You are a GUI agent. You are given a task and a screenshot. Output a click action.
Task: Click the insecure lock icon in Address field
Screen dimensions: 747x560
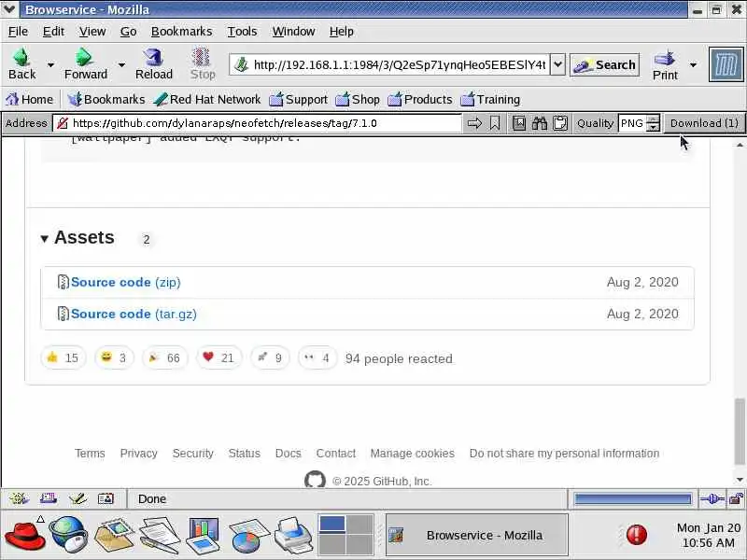click(62, 123)
